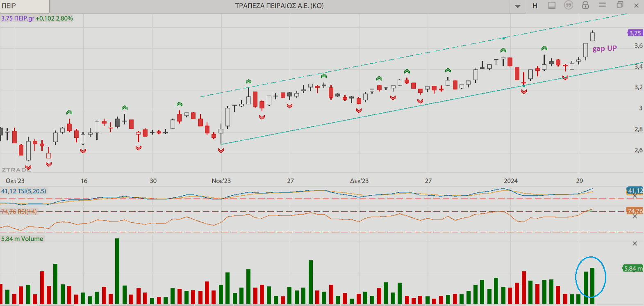
Task: Select the tallest green volume bar
Action: [117, 271]
